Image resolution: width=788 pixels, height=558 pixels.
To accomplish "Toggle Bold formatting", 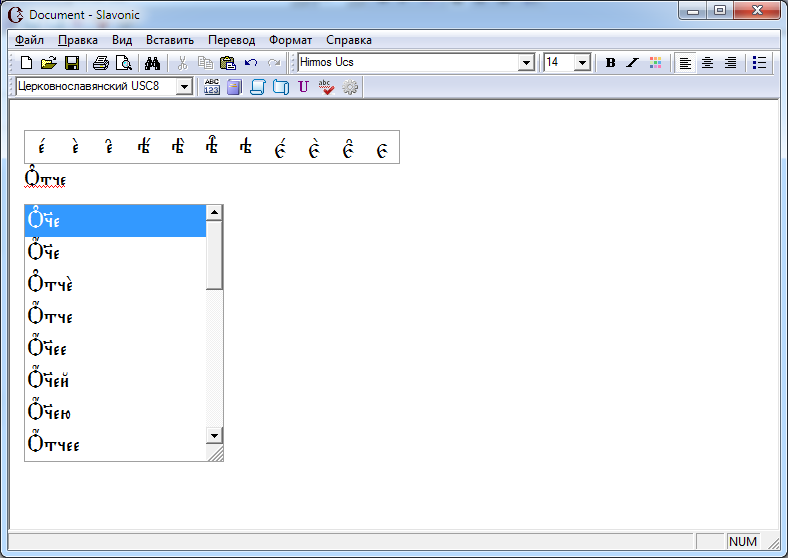I will point(610,63).
